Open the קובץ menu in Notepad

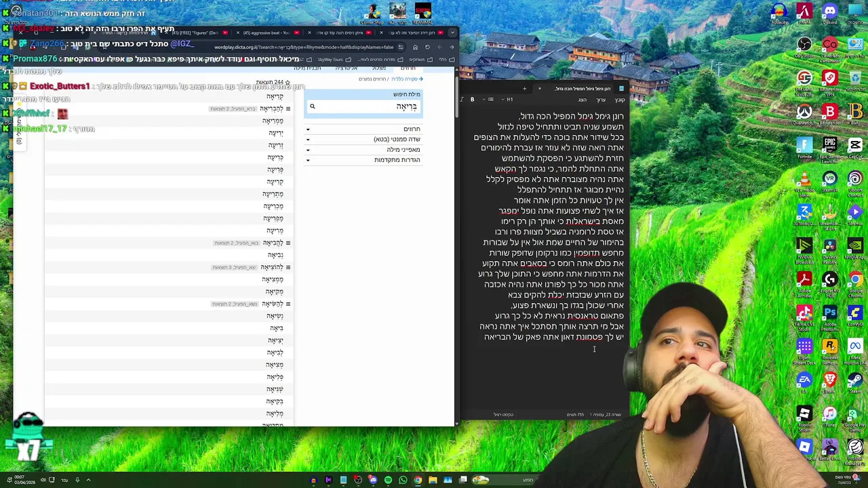click(x=620, y=100)
